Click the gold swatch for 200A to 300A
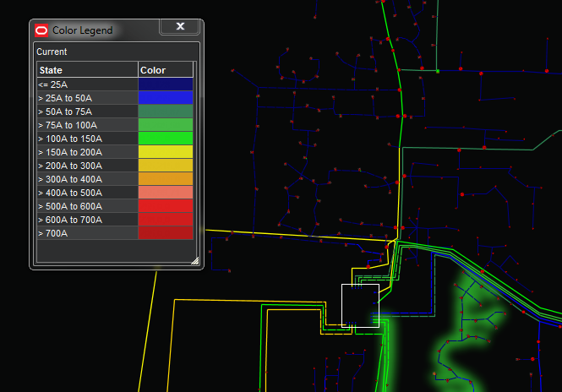This screenshot has height=392, width=562. click(x=166, y=166)
